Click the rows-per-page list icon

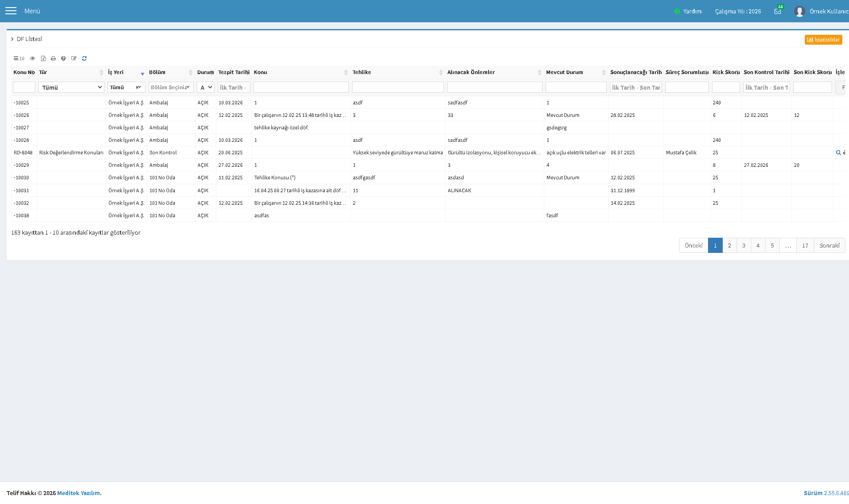point(19,58)
